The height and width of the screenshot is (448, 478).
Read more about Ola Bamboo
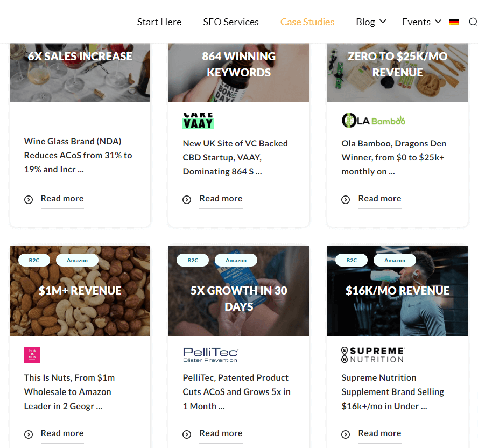[380, 199]
